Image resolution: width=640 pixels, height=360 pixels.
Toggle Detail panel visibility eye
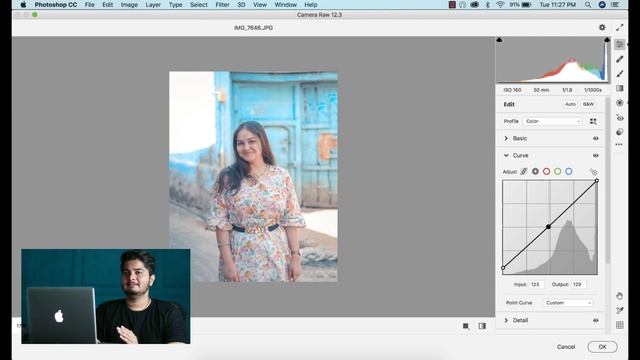click(596, 320)
